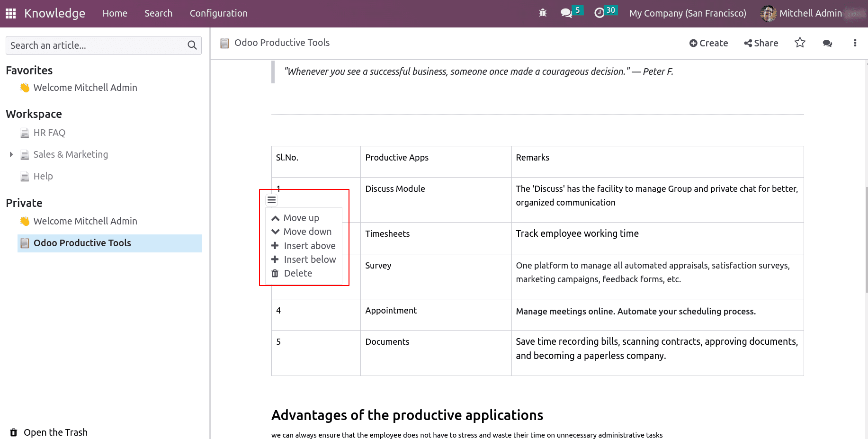Click the Peter F. quote text

(478, 72)
